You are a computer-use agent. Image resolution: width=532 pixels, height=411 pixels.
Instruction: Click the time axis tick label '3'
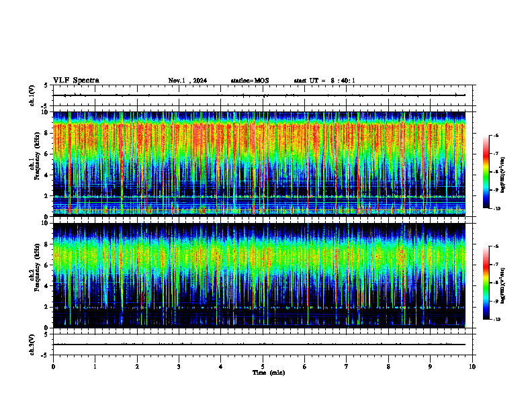click(179, 367)
